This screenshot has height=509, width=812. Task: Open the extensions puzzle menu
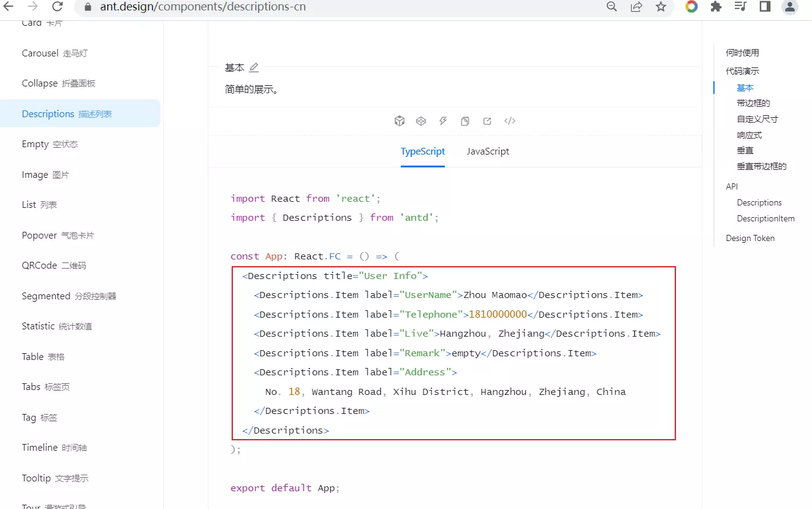pos(716,7)
